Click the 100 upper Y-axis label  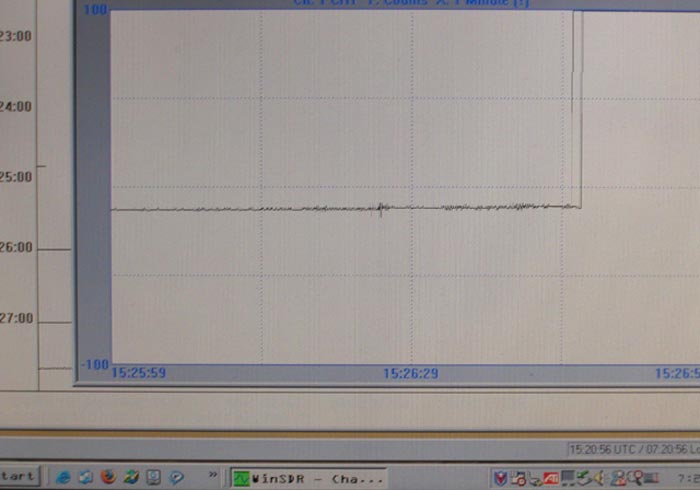click(96, 9)
